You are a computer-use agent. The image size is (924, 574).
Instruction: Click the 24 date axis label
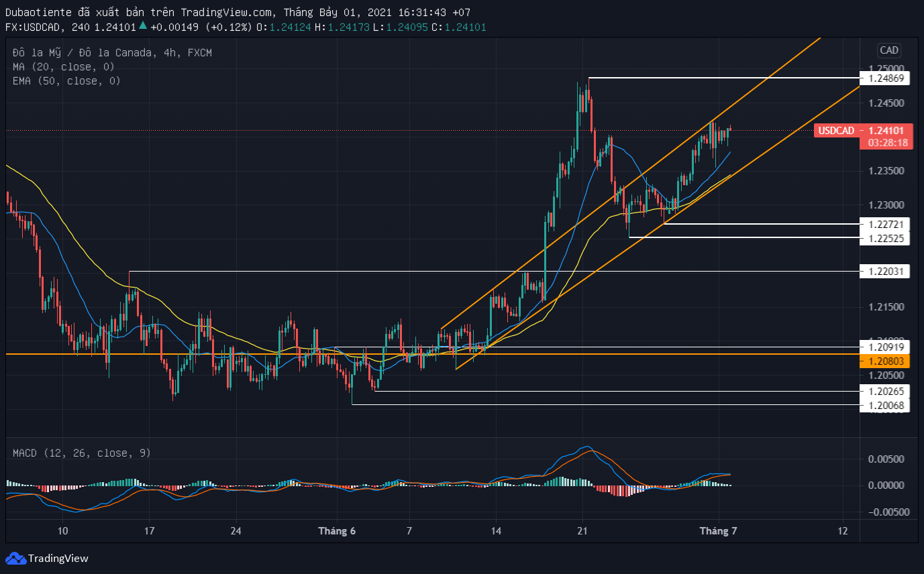pyautogui.click(x=236, y=531)
